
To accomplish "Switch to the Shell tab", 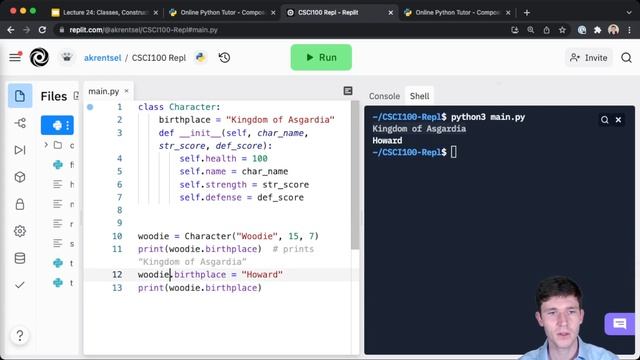I will pos(419,96).
